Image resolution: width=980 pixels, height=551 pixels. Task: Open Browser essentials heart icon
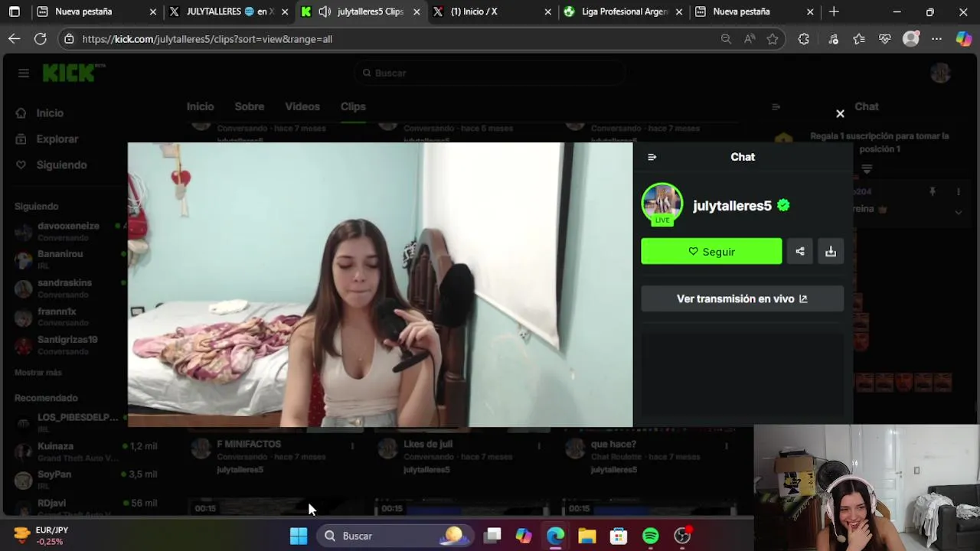click(x=884, y=38)
